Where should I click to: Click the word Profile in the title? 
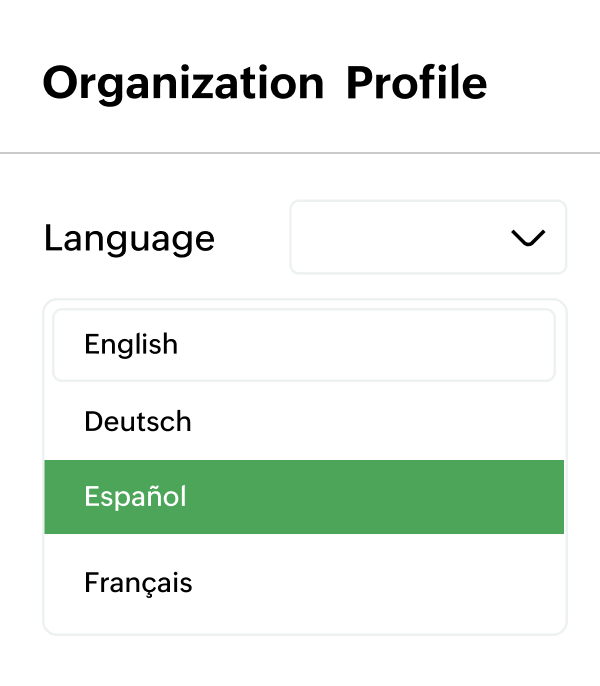(x=416, y=83)
